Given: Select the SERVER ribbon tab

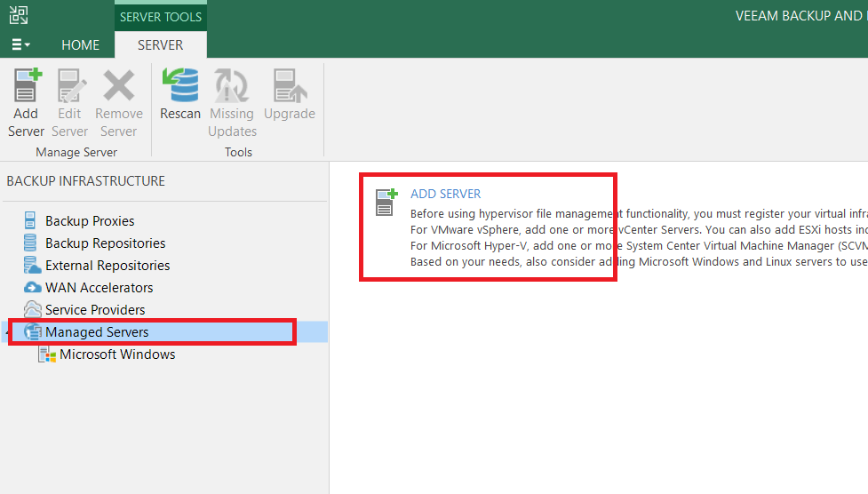Looking at the screenshot, I should (160, 44).
